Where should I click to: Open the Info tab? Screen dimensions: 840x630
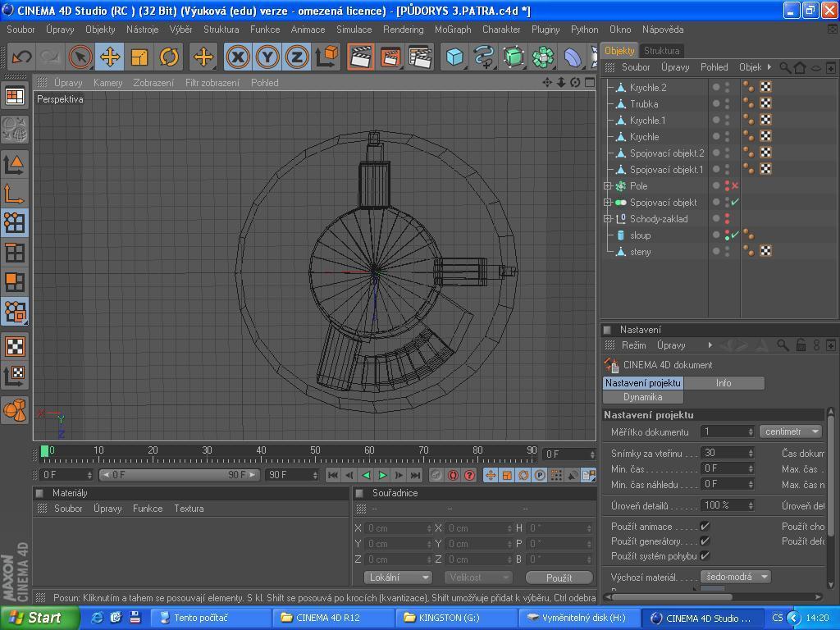724,383
